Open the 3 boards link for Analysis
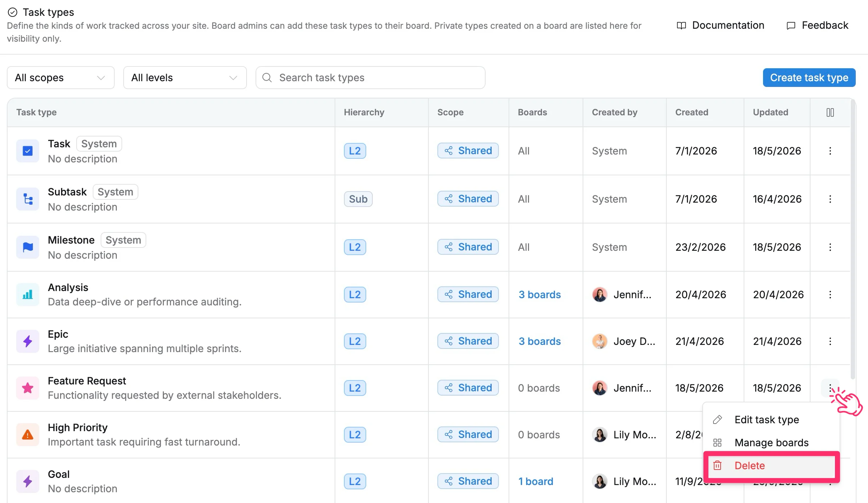Image resolution: width=868 pixels, height=503 pixels. [x=539, y=295]
